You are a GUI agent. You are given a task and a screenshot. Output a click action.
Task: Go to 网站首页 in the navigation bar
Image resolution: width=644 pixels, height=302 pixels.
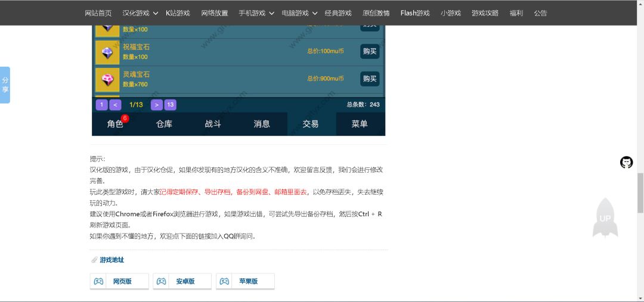pos(98,13)
